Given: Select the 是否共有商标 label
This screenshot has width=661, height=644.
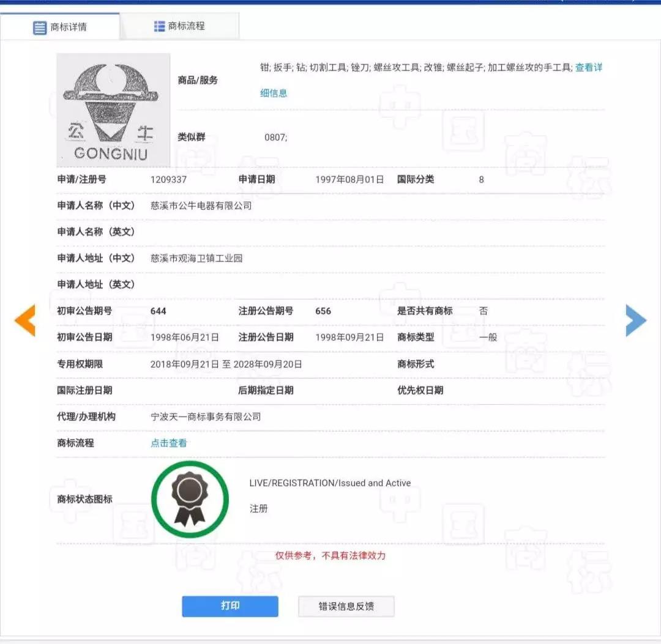Looking at the screenshot, I should point(425,311).
